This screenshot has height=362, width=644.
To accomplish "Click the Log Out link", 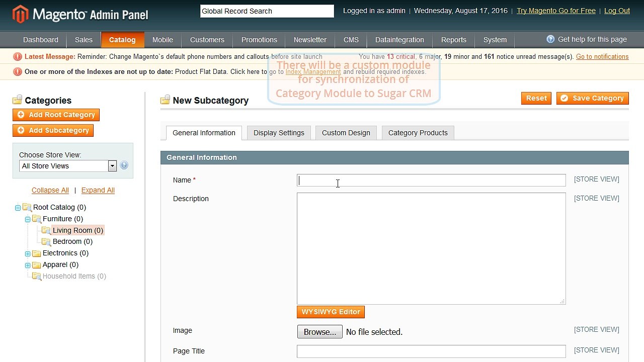I will coord(617,11).
